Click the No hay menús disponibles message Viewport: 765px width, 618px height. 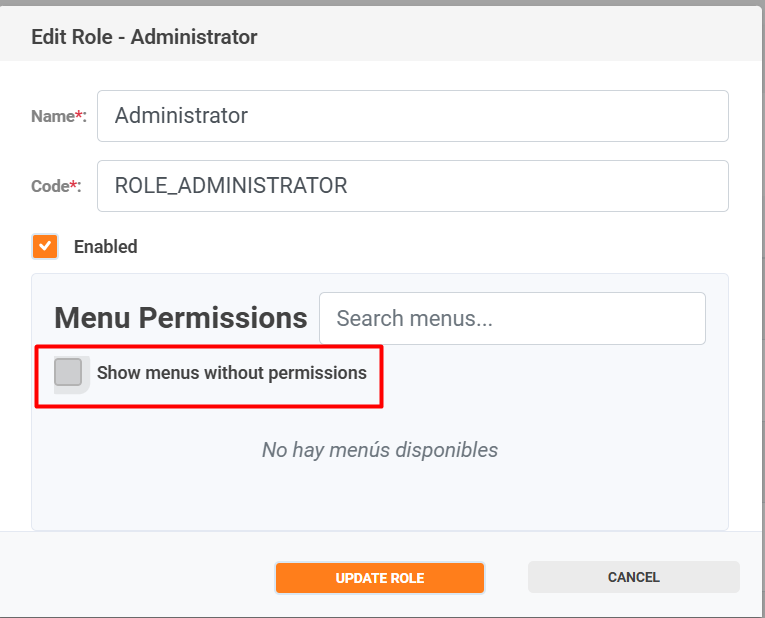tap(380, 450)
